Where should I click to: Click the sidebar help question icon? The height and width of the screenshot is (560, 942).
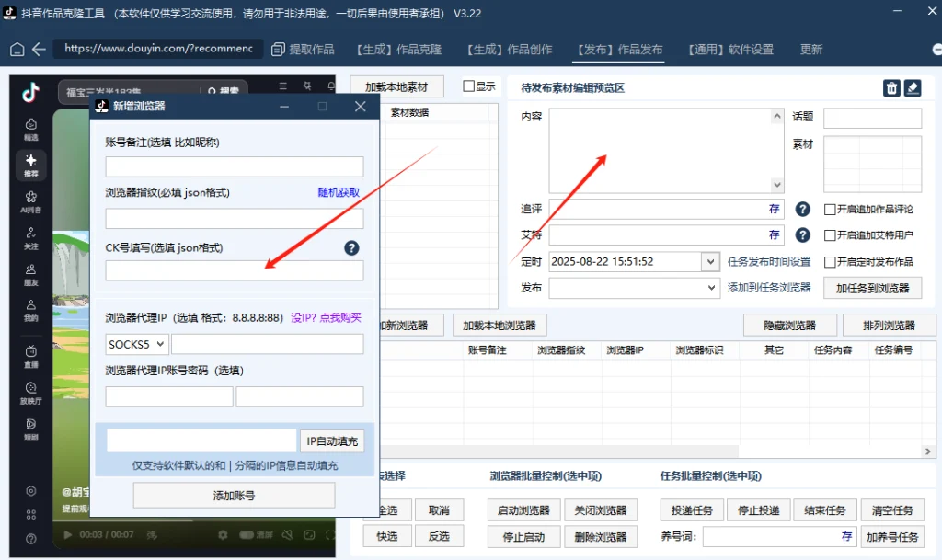[30, 539]
